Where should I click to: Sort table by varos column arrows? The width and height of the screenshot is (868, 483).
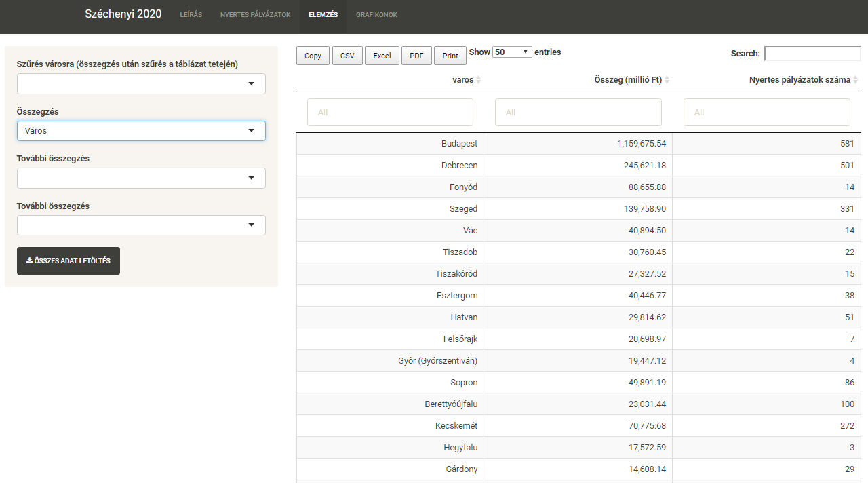click(478, 80)
